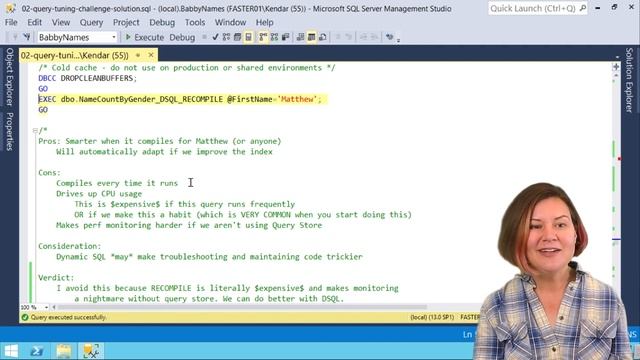Collapse the comment block outline toggle
This screenshot has height=360, width=640.
[x=35, y=131]
